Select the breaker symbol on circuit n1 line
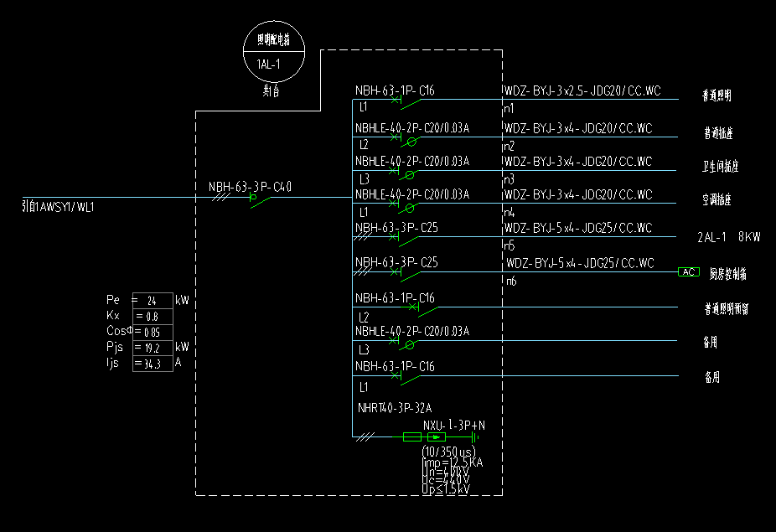 pyautogui.click(x=406, y=102)
